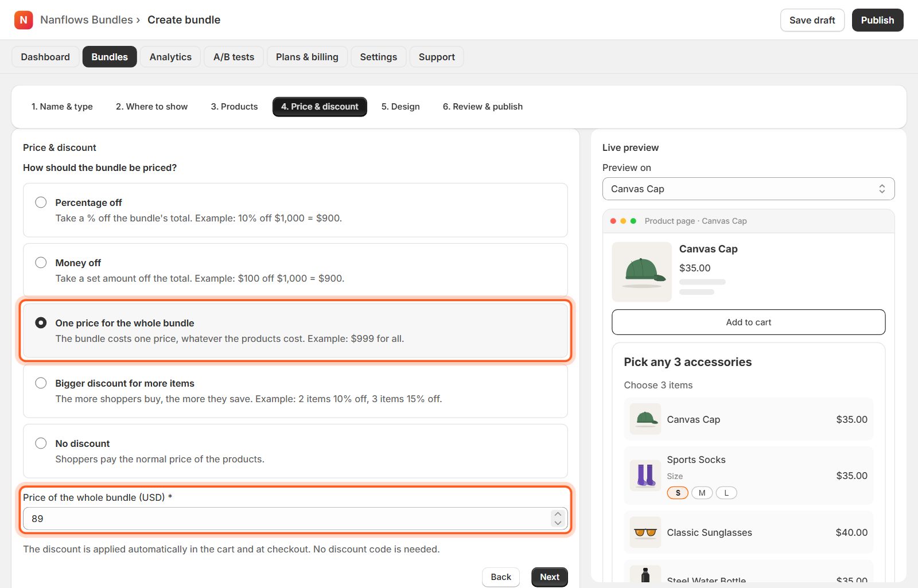Go to step 1. Name & type
This screenshot has width=918, height=588.
click(62, 107)
